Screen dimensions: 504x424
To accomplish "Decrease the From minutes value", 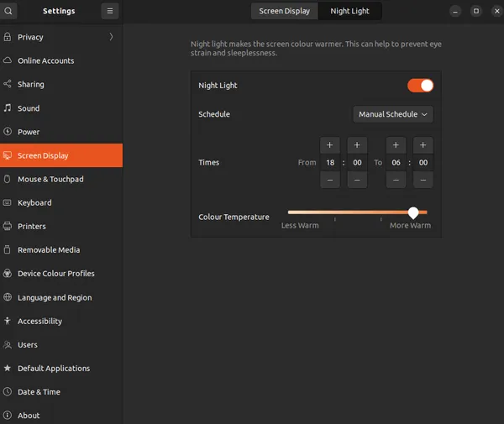I will pos(357,180).
